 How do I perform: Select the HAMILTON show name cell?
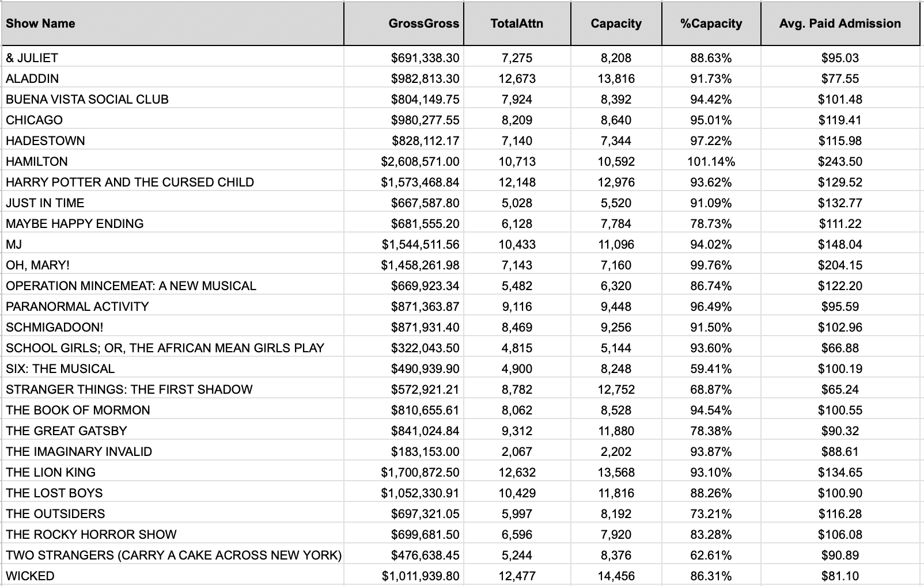pos(173,162)
